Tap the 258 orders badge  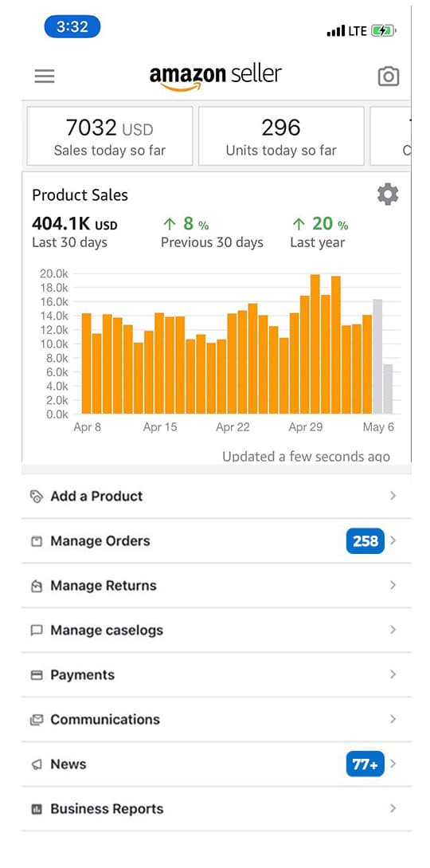pyautogui.click(x=365, y=541)
